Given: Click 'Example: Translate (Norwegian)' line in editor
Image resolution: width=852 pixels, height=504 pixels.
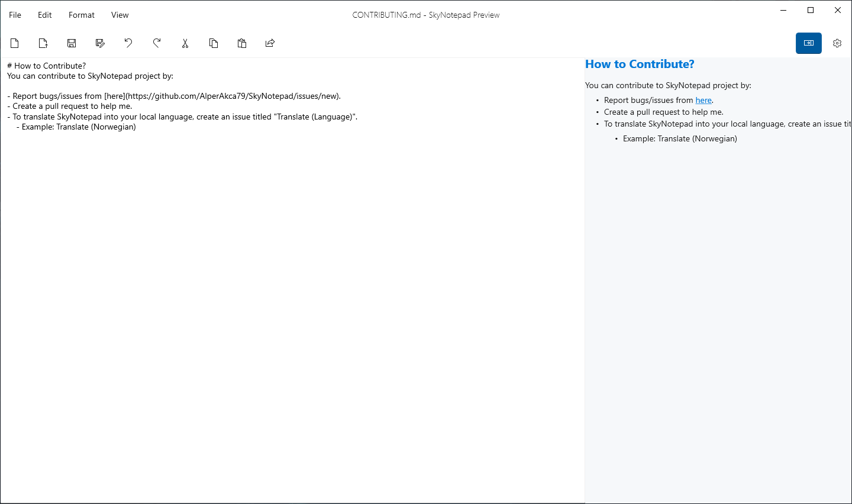Looking at the screenshot, I should pyautogui.click(x=76, y=127).
